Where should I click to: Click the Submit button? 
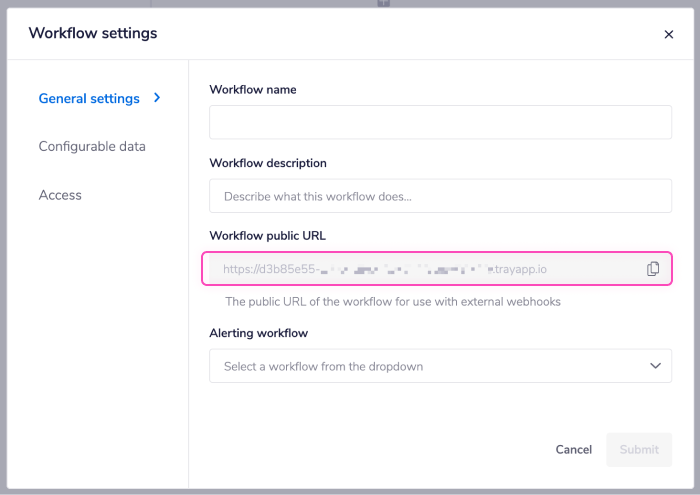pyautogui.click(x=639, y=449)
